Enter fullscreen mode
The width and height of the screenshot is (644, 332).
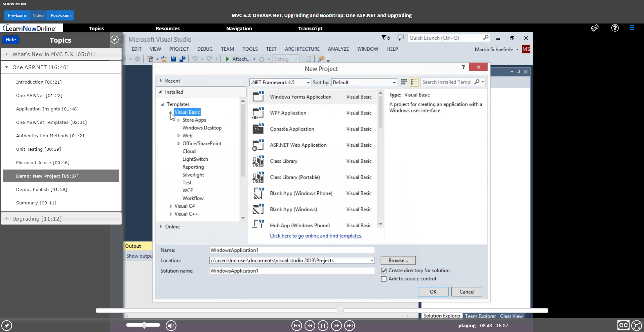(636, 325)
